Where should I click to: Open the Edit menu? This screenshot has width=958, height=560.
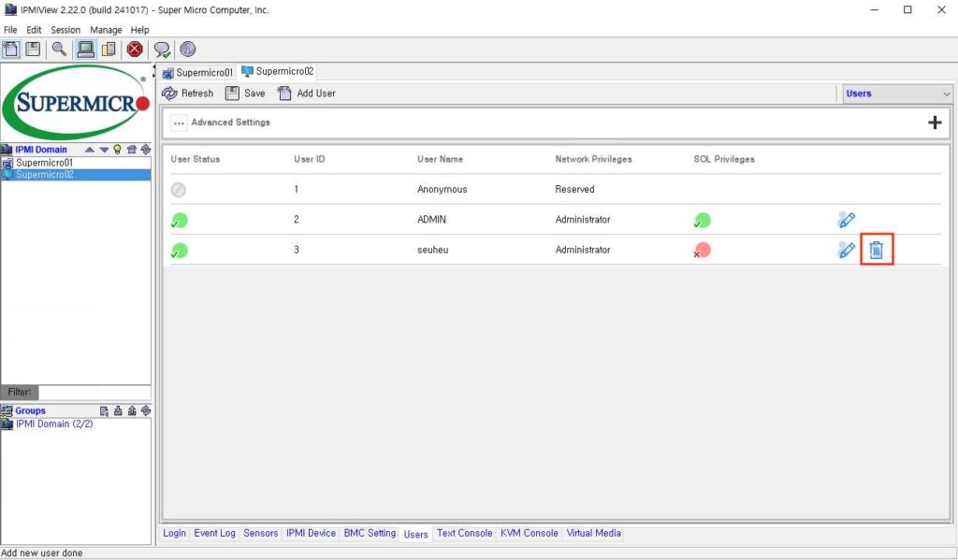pyautogui.click(x=34, y=29)
